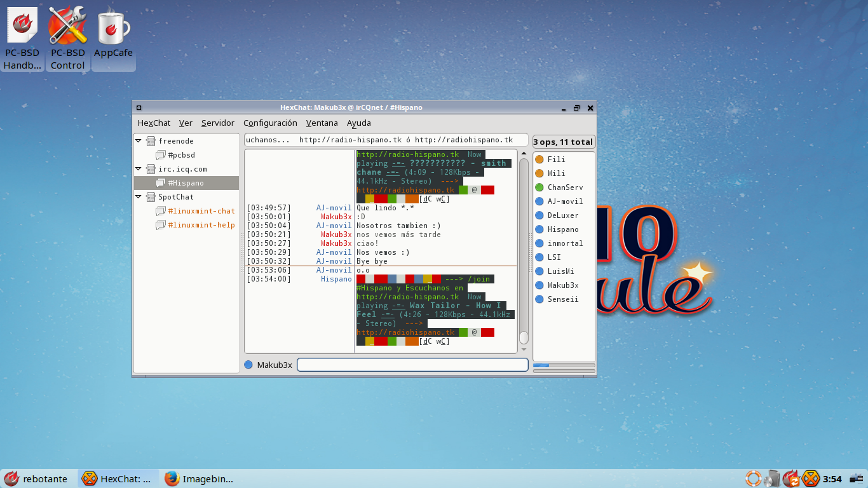868x488 pixels.
Task: Open the Ventana menu
Action: [x=322, y=123]
